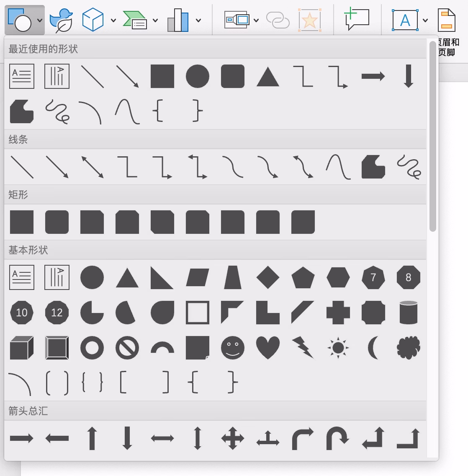
Task: Click the new comment button
Action: tap(356, 19)
